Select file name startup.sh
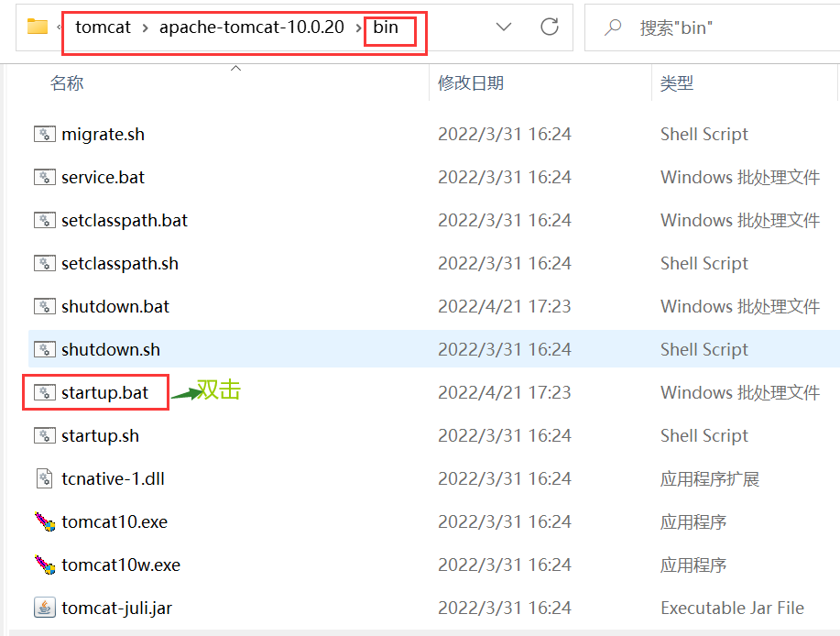Screen dimensions: 840x636 tap(100, 435)
